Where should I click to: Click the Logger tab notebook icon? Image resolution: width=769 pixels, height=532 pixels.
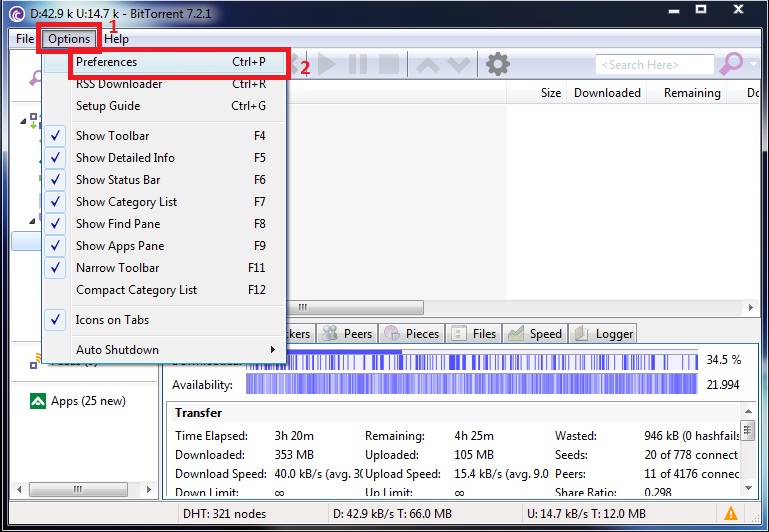click(x=581, y=333)
